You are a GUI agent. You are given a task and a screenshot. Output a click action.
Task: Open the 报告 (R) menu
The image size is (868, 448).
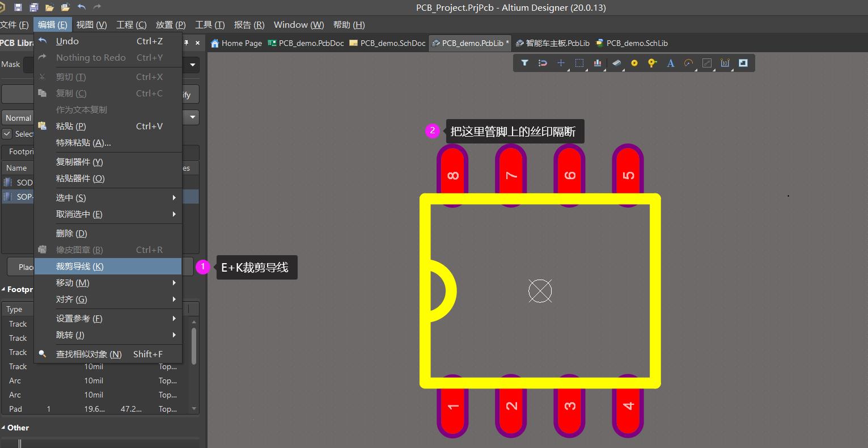pos(249,24)
